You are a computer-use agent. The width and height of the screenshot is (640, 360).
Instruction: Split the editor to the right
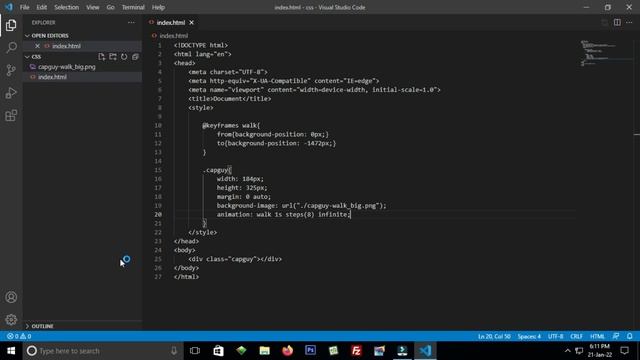click(617, 22)
